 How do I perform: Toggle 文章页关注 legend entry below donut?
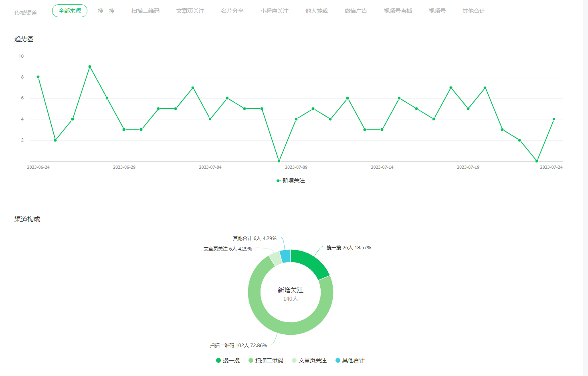309,360
